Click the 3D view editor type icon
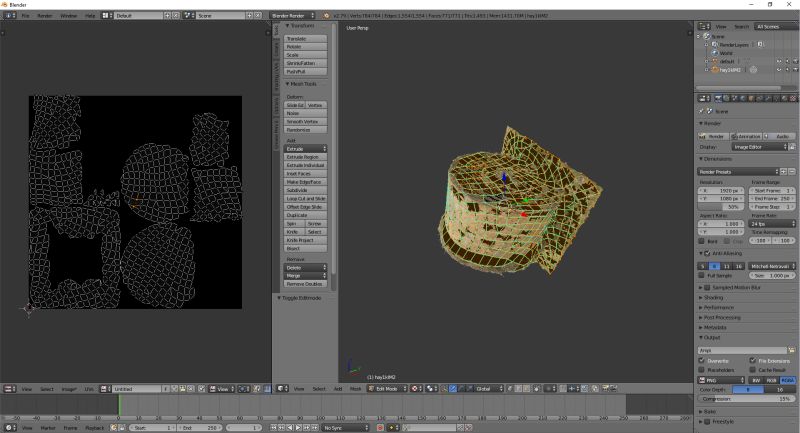 coord(282,389)
